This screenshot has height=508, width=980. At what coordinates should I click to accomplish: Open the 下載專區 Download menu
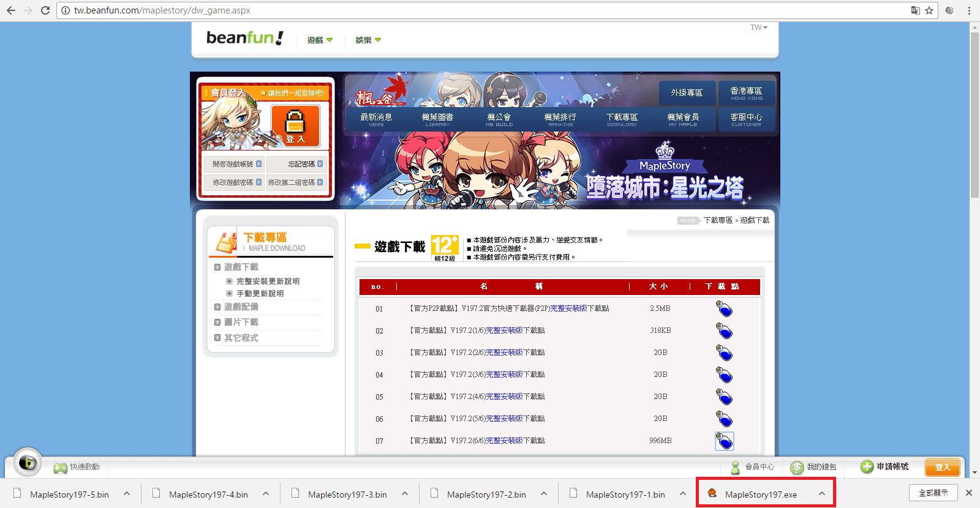click(x=622, y=119)
